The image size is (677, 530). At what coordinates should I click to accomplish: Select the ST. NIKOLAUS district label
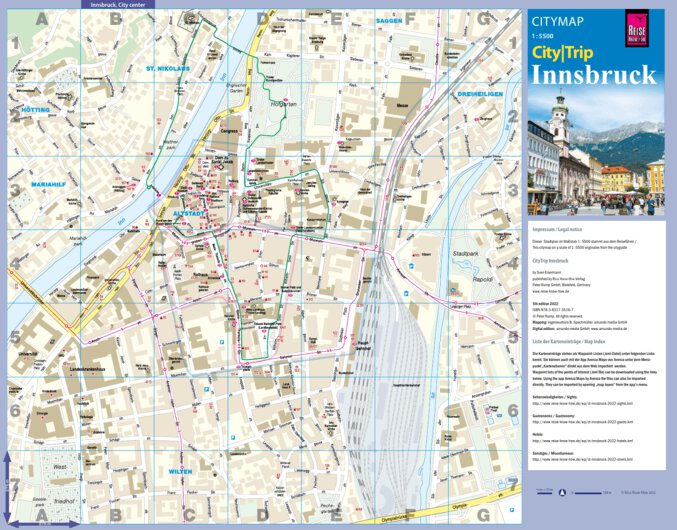(167, 69)
